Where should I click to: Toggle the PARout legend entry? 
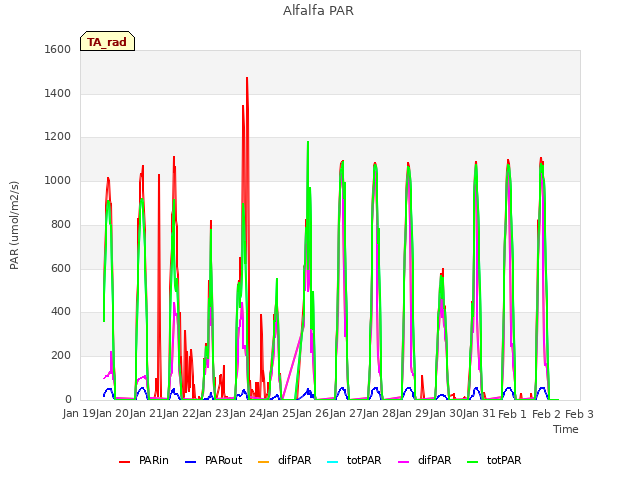coord(213,460)
